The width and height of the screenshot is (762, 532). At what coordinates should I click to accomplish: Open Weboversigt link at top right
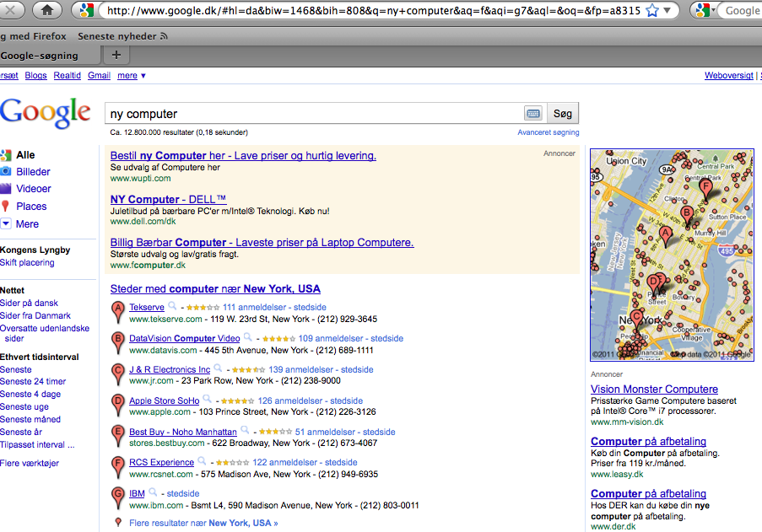[728, 75]
